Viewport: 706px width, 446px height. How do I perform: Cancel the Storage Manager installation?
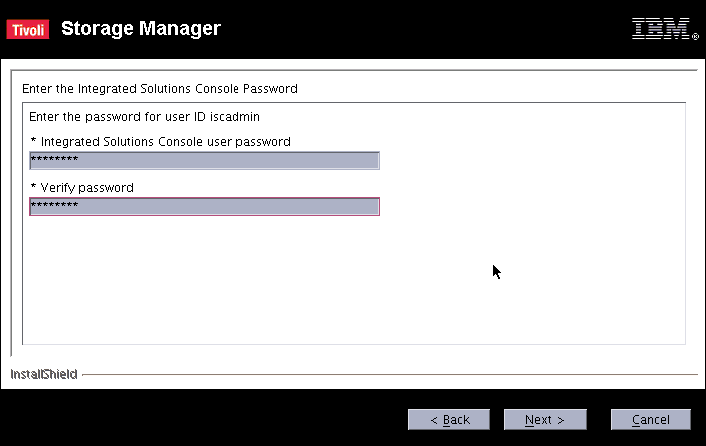[651, 419]
